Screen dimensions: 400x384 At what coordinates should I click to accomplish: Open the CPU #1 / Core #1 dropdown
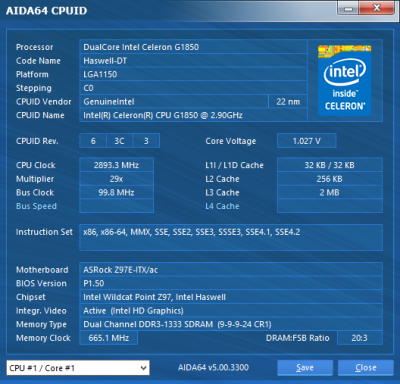click(78, 368)
